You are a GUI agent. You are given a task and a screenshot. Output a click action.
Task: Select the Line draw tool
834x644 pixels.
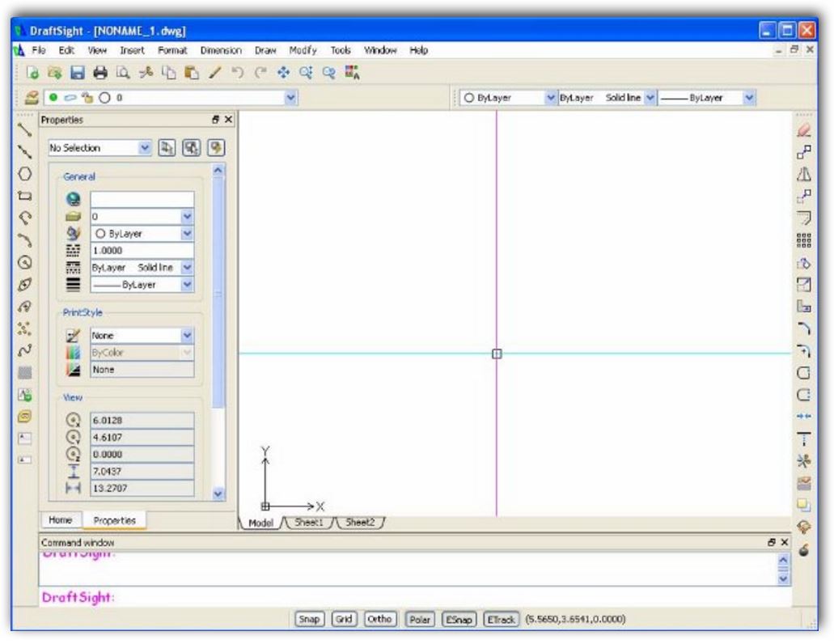coord(24,129)
